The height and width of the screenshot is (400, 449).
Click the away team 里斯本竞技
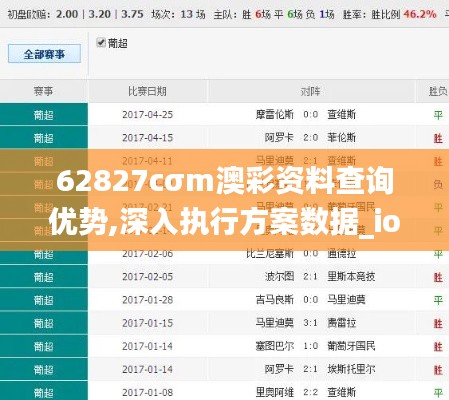pyautogui.click(x=351, y=277)
